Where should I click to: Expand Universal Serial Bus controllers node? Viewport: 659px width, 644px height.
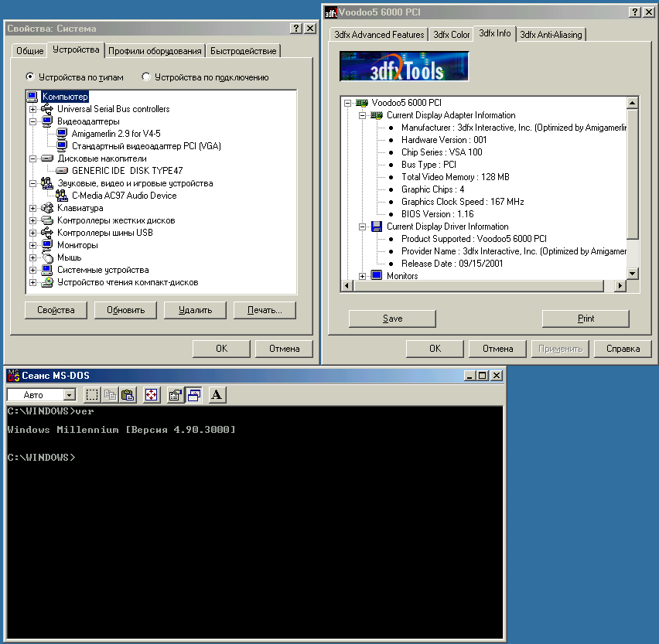tap(32, 109)
